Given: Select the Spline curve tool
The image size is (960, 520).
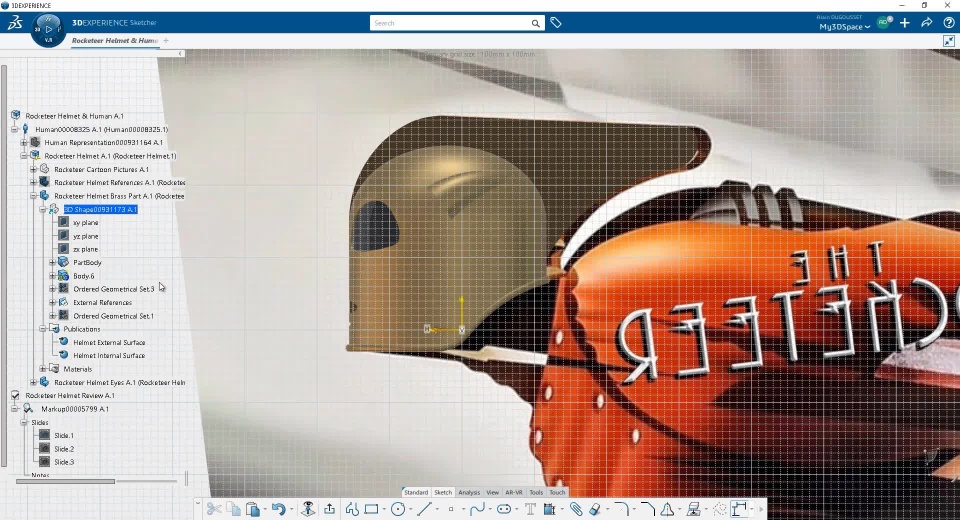Looking at the screenshot, I should pyautogui.click(x=478, y=509).
